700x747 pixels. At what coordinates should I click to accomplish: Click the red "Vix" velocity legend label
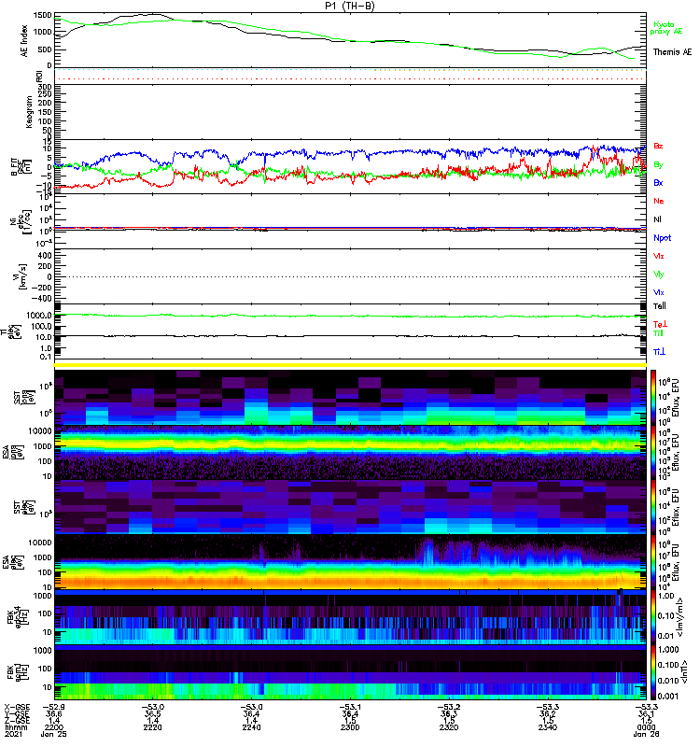click(659, 256)
